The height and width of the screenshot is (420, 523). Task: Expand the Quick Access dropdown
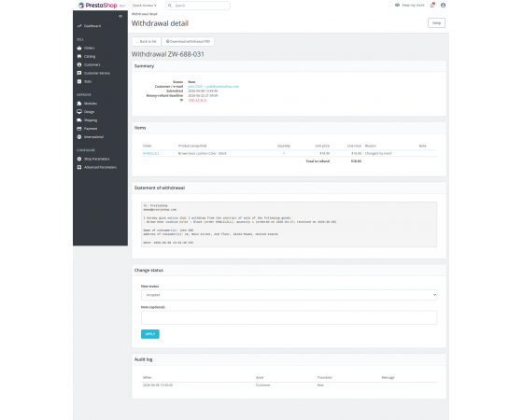pyautogui.click(x=145, y=6)
